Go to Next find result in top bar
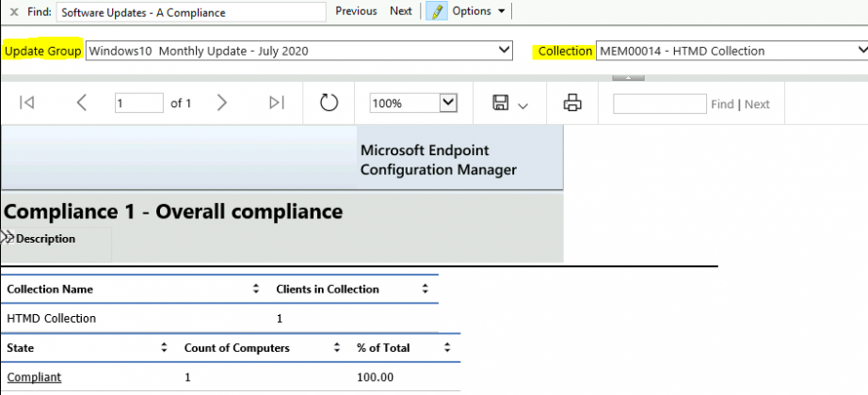This screenshot has height=395, width=868. (x=401, y=11)
